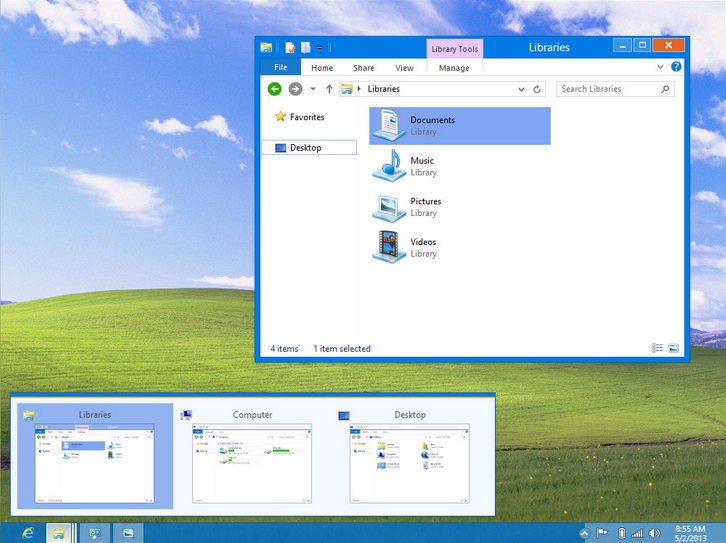Click the Properties quick access icon
Viewport: 726px width, 543px height.
coord(290,47)
